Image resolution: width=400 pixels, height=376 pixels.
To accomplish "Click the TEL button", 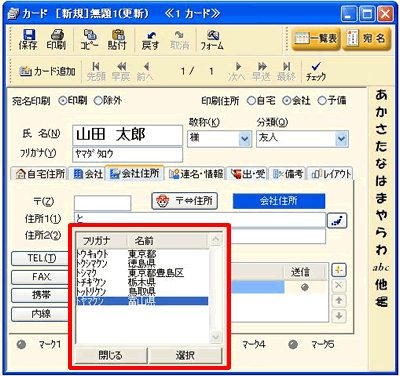I will coord(41,258).
